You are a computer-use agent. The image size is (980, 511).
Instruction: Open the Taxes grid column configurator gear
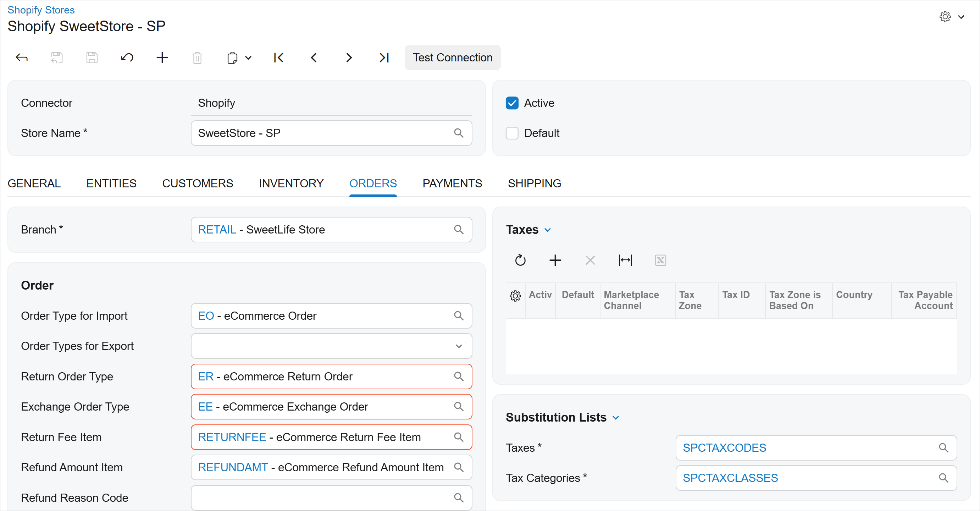(515, 295)
